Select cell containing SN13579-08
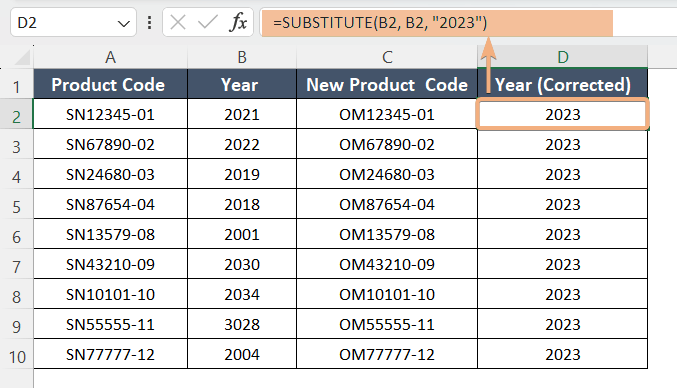This screenshot has height=388, width=677. pos(111,234)
